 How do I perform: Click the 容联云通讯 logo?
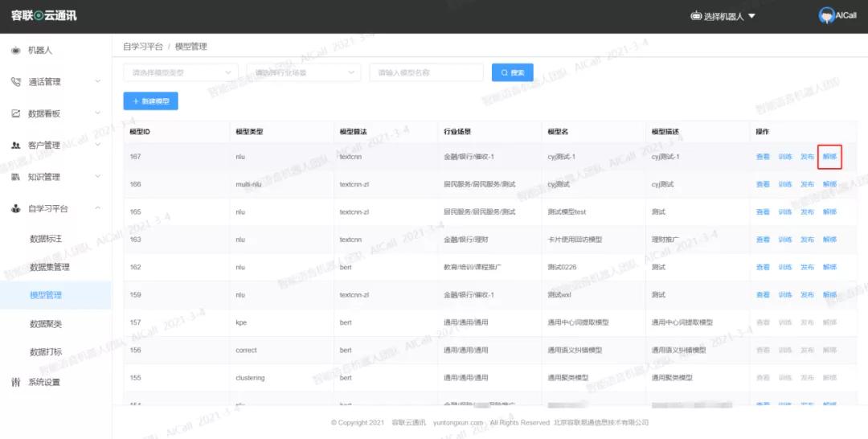click(43, 15)
